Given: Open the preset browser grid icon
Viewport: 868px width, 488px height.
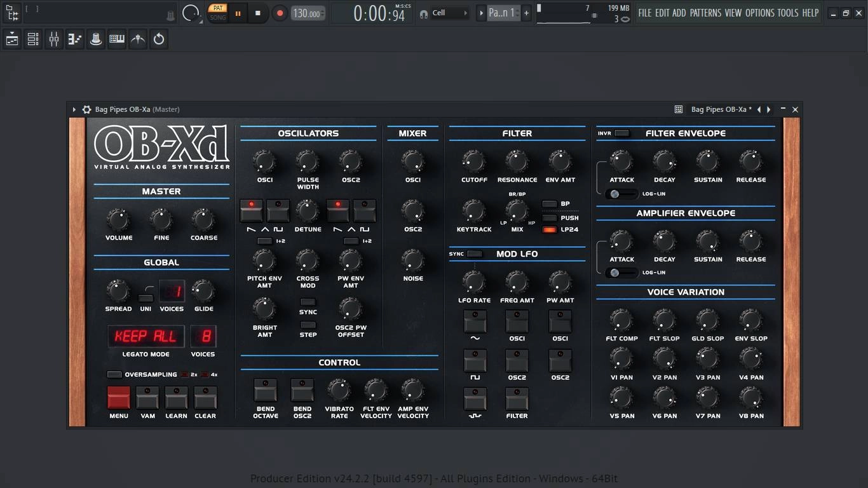Looking at the screenshot, I should 679,109.
